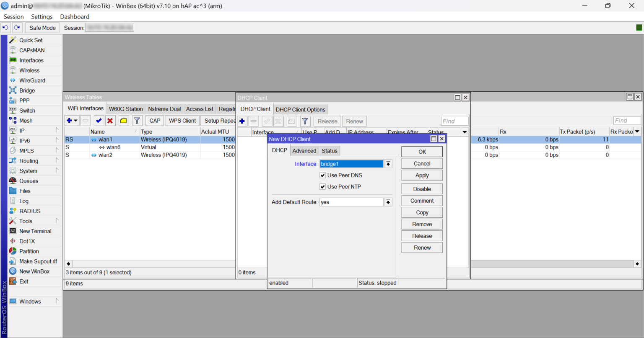Click the yellow comment icon in Wireless Tables toolbar
This screenshot has height=338, width=644.
click(123, 120)
